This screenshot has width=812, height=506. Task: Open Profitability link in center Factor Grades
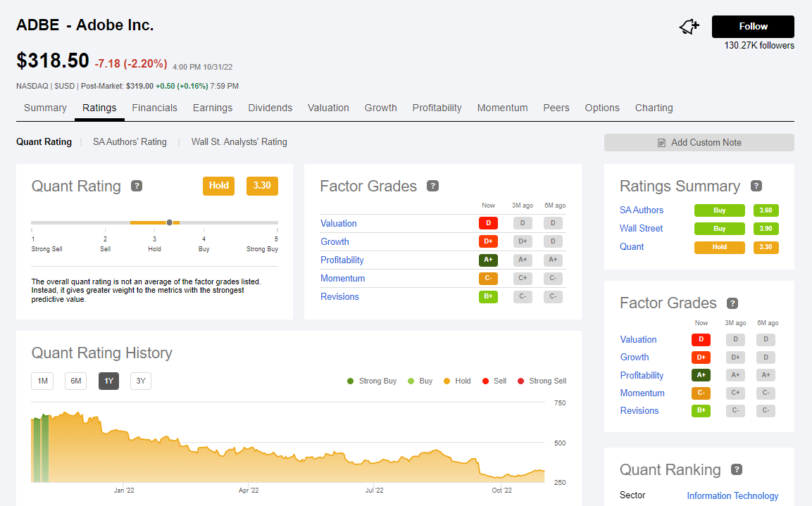pos(342,260)
